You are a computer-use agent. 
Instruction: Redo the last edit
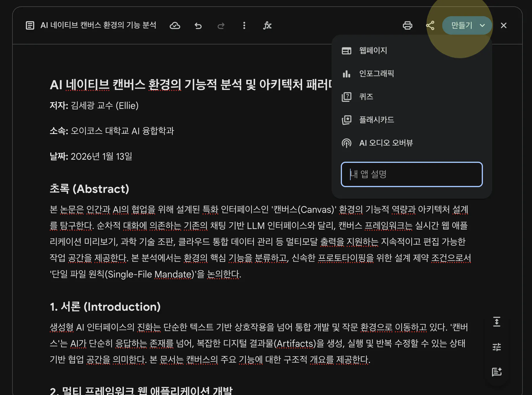click(x=221, y=25)
